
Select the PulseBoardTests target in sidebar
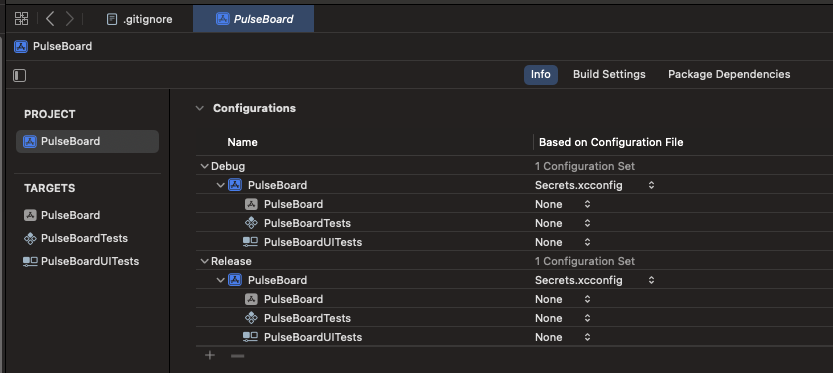pos(76,238)
